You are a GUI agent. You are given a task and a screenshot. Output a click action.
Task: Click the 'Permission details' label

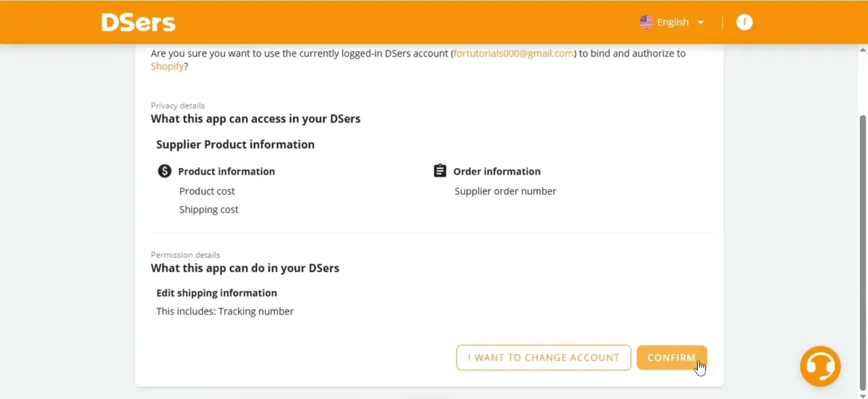pyautogui.click(x=185, y=255)
